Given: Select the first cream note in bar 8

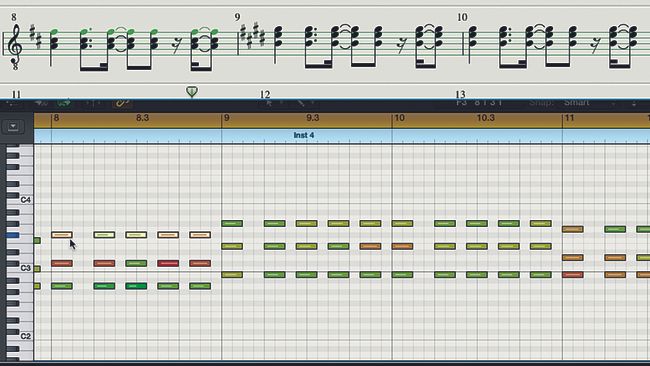Looking at the screenshot, I should point(62,235).
